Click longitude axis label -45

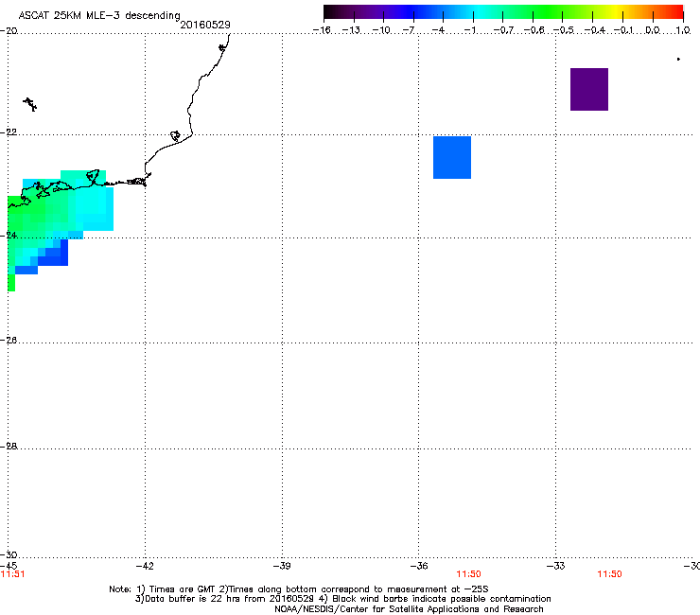tap(9, 566)
